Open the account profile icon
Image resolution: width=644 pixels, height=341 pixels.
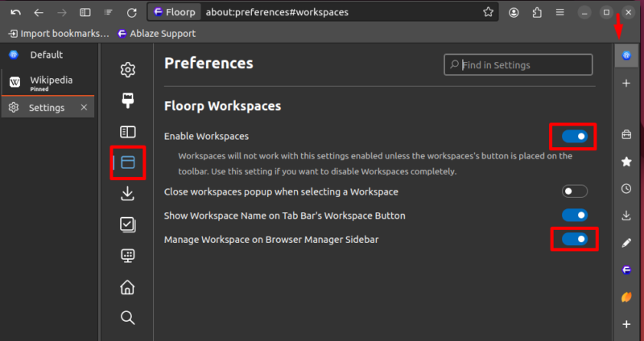pyautogui.click(x=514, y=13)
